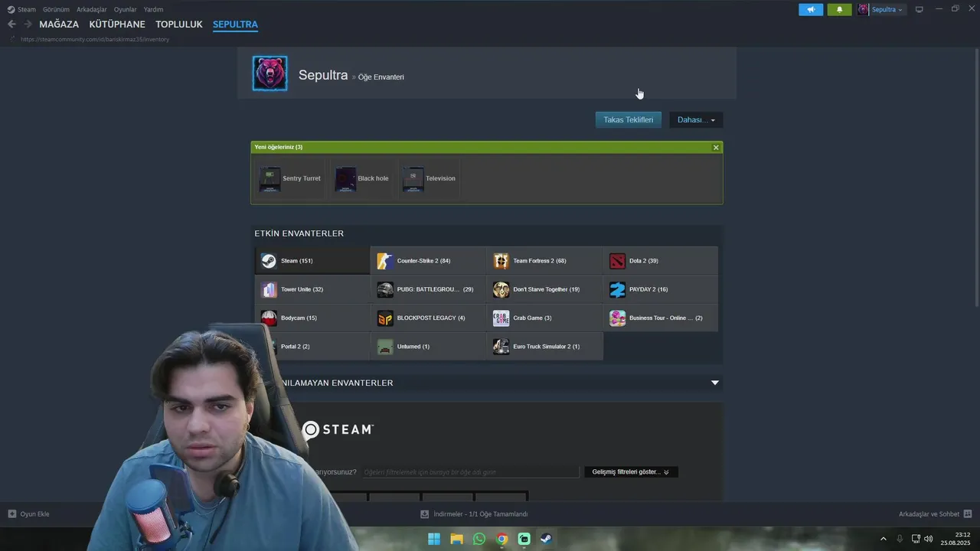
Task: Open the Dahası dropdown menu
Action: 696,120
